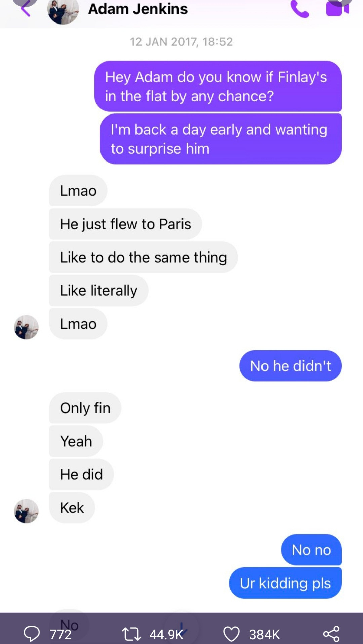Tap the "Ur kidding pls" message
This screenshot has width=363, height=644.
point(285,583)
